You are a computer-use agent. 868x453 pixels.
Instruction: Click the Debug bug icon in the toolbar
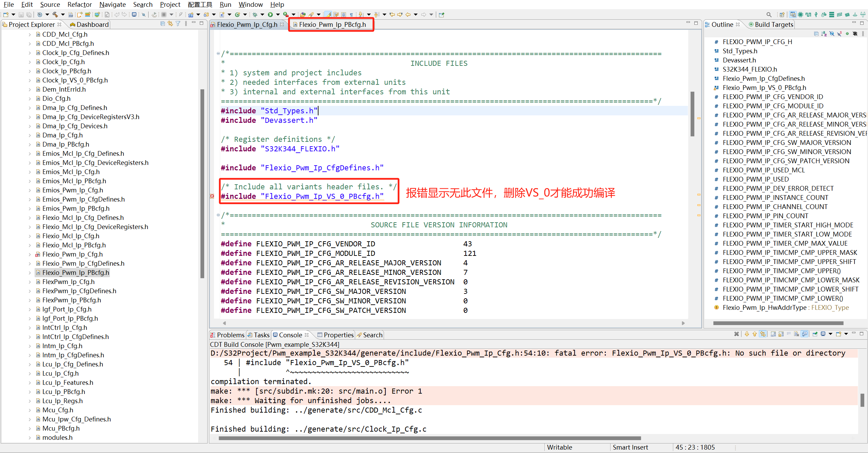pyautogui.click(x=255, y=15)
